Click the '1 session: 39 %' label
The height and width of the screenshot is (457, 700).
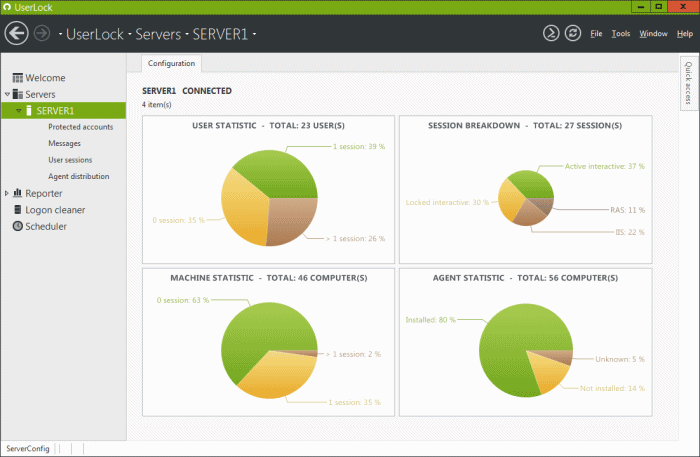point(359,146)
